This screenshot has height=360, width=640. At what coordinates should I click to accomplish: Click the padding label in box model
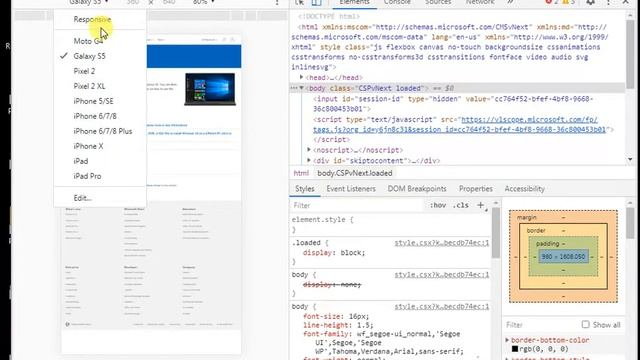[x=547, y=244]
